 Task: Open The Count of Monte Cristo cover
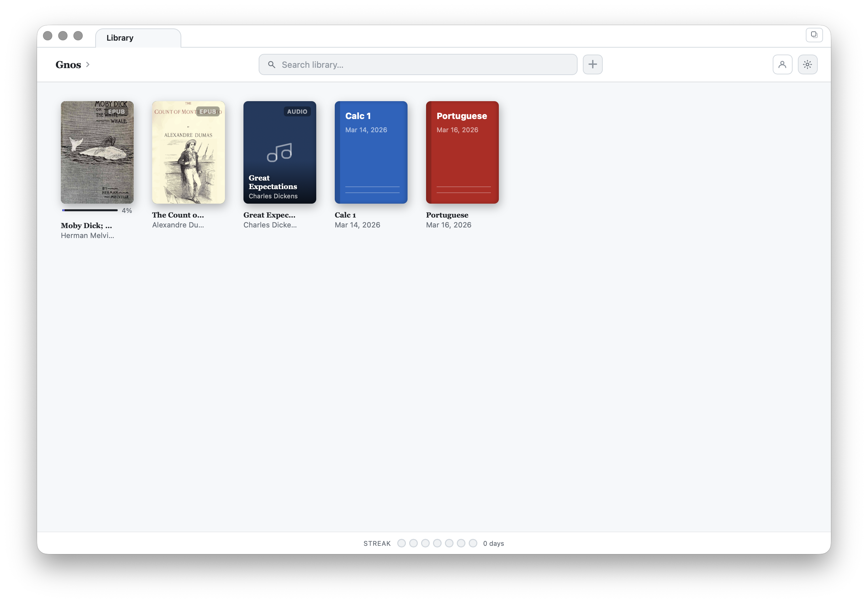188,152
